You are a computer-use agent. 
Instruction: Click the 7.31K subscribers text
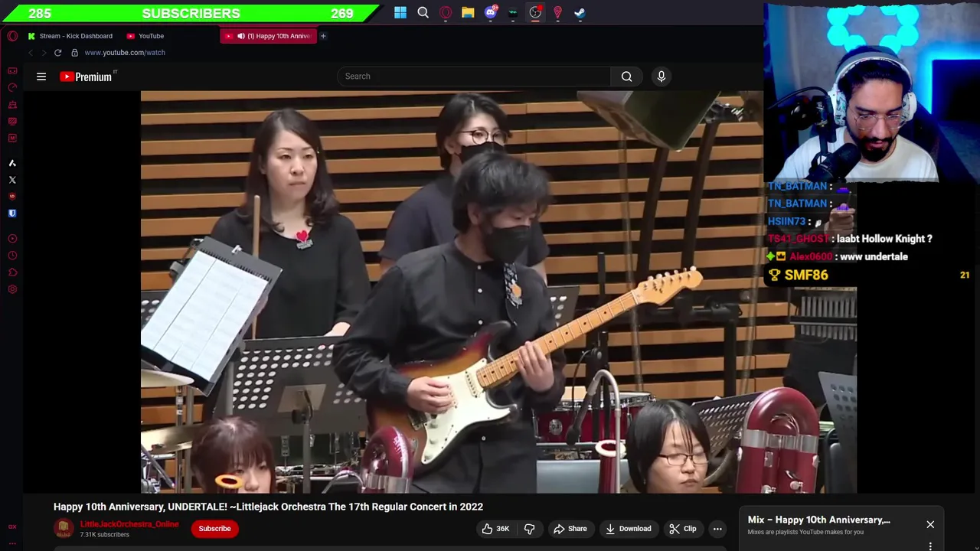[x=105, y=535]
